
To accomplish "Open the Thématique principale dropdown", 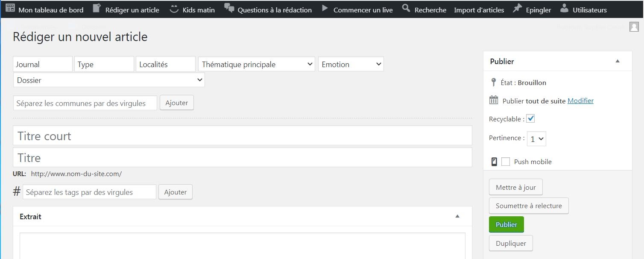I will click(257, 65).
